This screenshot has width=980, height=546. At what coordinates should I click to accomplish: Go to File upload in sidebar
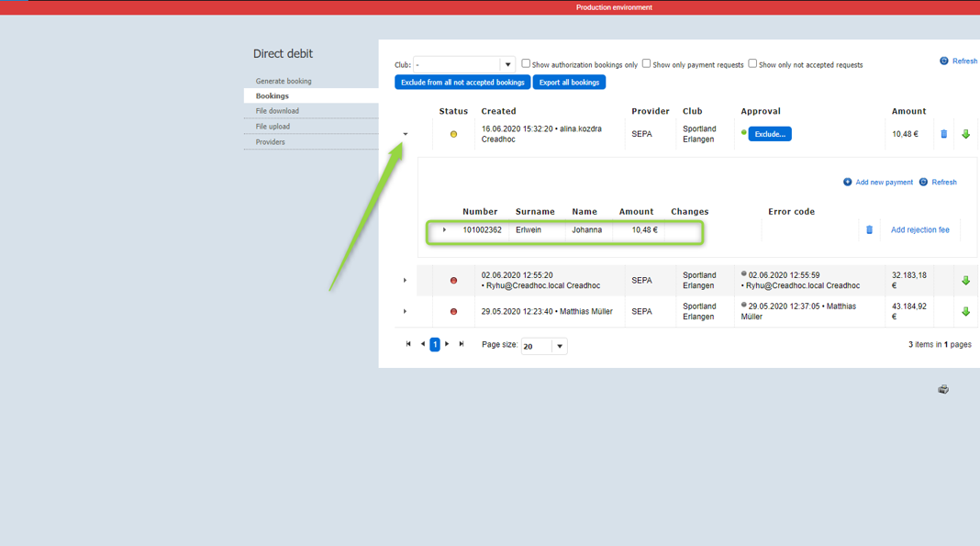[273, 127]
